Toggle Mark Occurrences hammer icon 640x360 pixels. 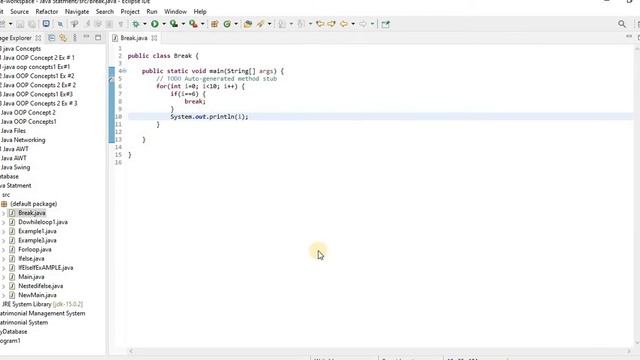point(74,24)
